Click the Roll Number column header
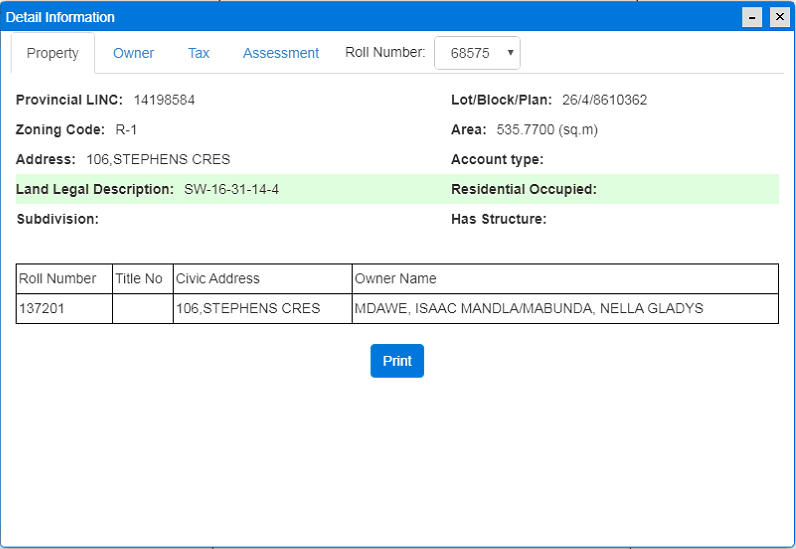 (58, 279)
